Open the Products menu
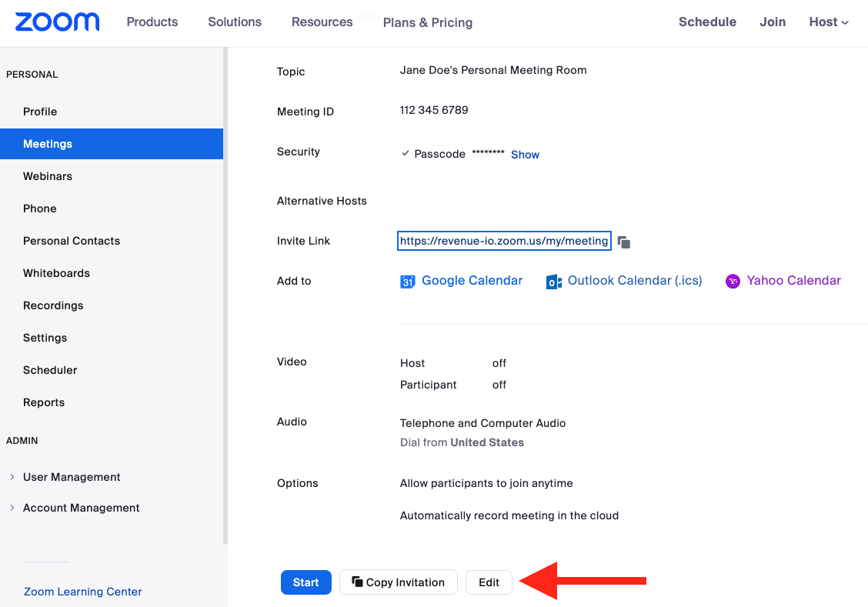868x607 pixels. [x=152, y=22]
